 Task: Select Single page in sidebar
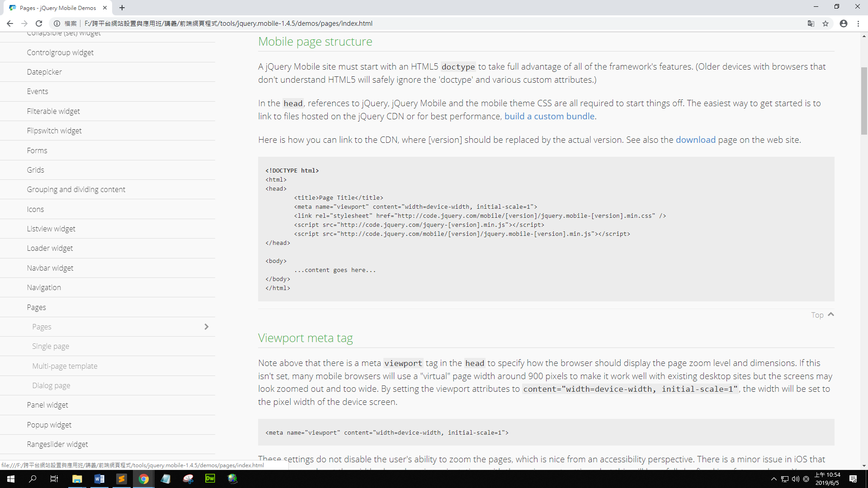coord(51,346)
